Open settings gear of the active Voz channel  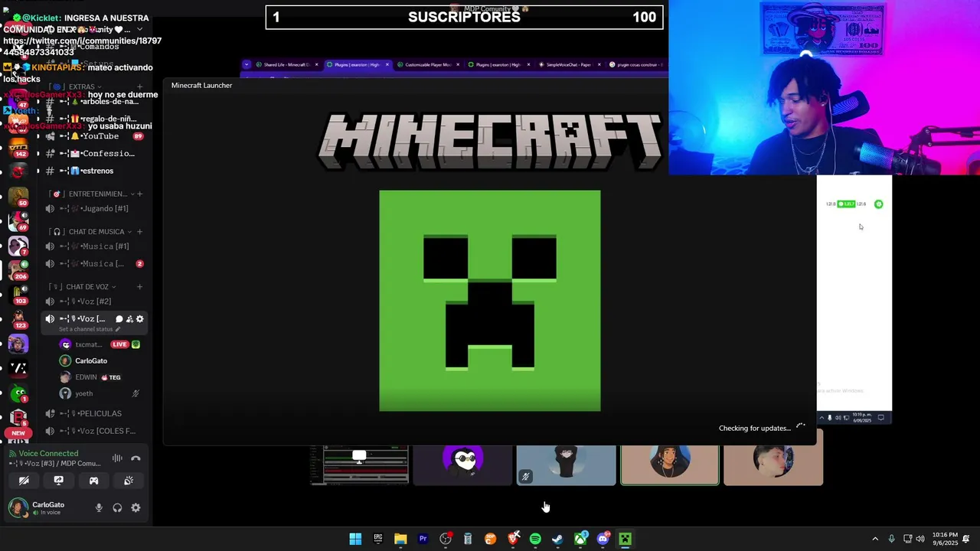(139, 319)
